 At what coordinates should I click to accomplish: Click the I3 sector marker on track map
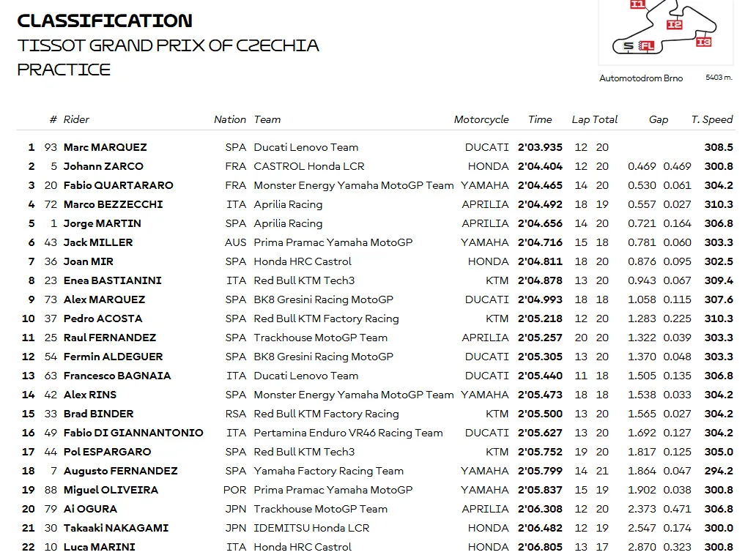point(704,42)
